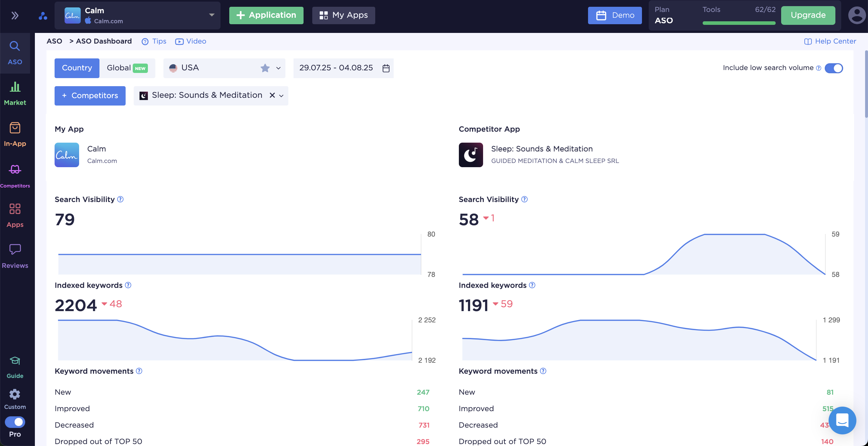The image size is (868, 446).
Task: Open Guide section in sidebar
Action: point(15,367)
